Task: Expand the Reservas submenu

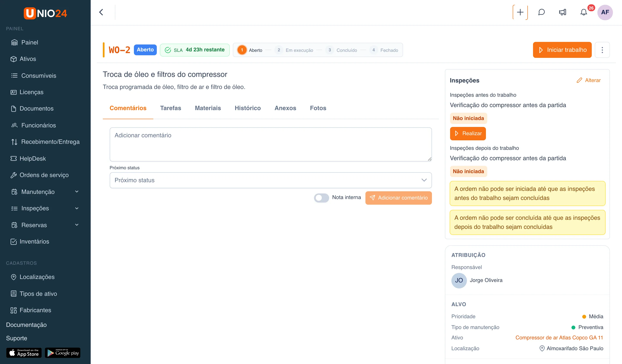Action: coord(45,225)
